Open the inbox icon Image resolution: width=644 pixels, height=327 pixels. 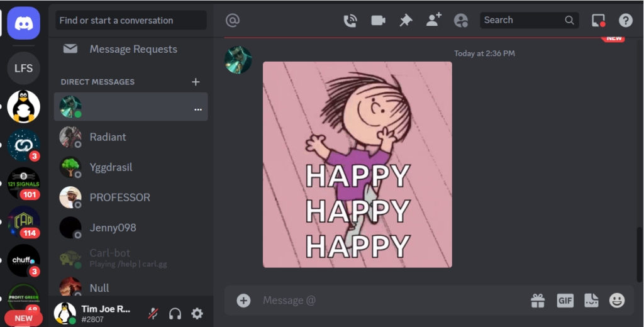point(599,20)
